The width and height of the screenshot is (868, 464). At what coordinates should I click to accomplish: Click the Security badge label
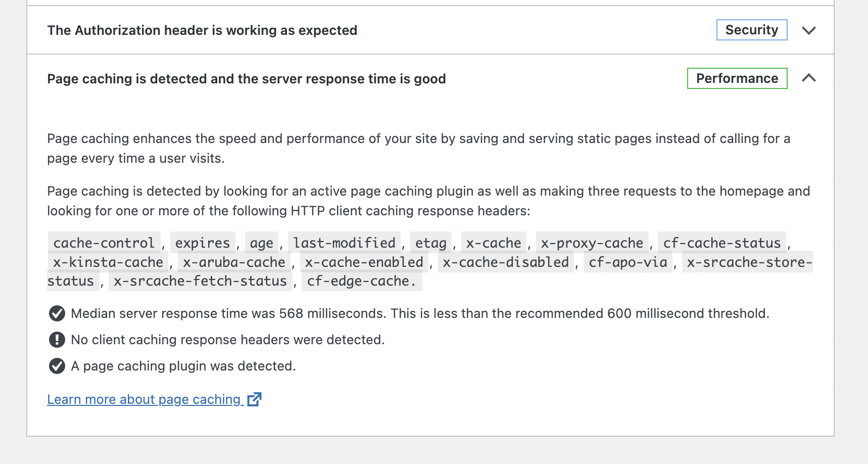pos(752,30)
